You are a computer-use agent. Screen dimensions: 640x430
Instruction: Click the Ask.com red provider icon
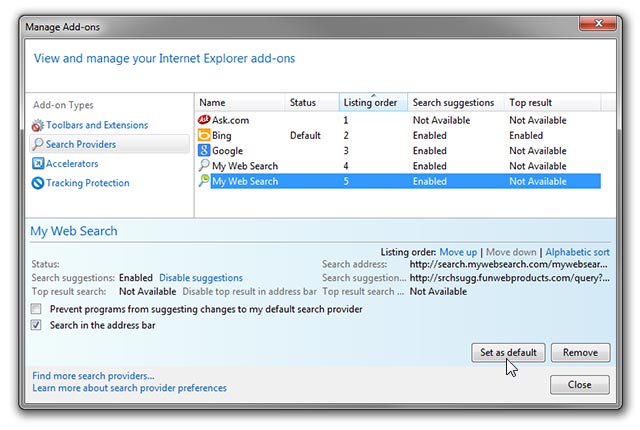[204, 120]
